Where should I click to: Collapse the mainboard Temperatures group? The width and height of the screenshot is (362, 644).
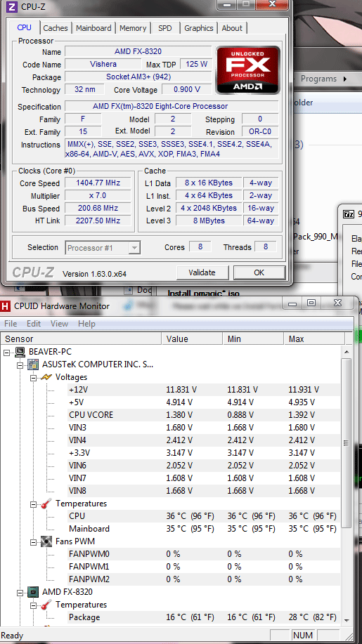pos(33,504)
